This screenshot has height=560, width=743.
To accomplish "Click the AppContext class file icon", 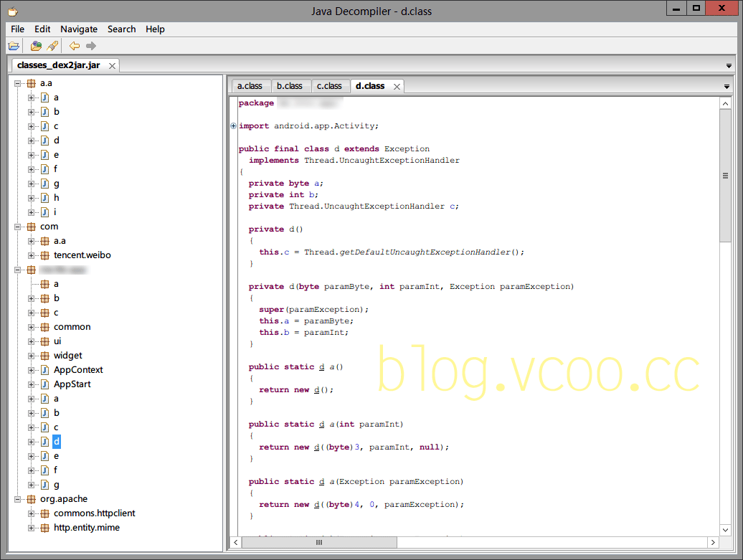I will tap(44, 370).
